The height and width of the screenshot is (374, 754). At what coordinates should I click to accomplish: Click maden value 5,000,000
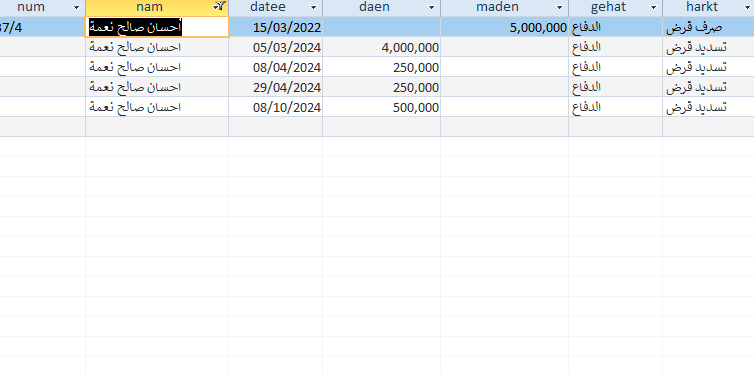(504, 27)
